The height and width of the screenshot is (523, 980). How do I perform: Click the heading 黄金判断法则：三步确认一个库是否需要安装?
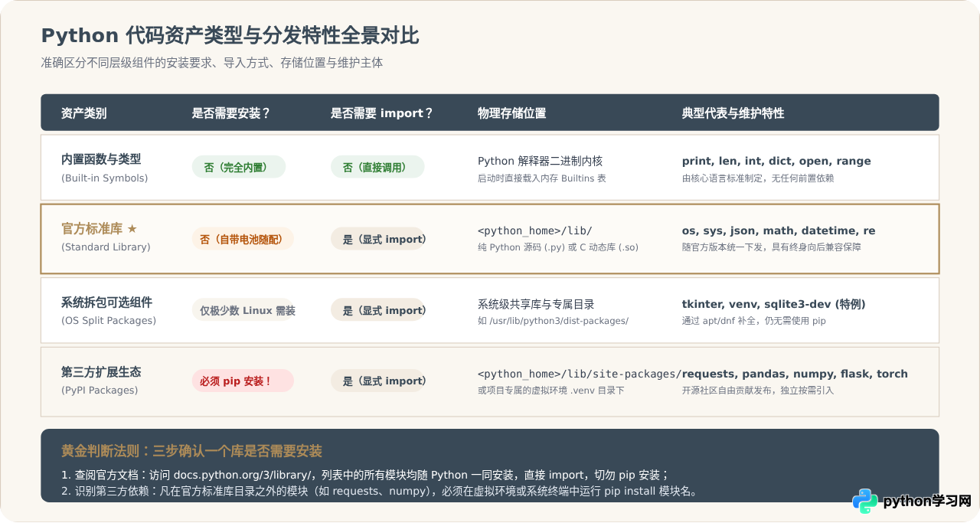pyautogui.click(x=191, y=451)
